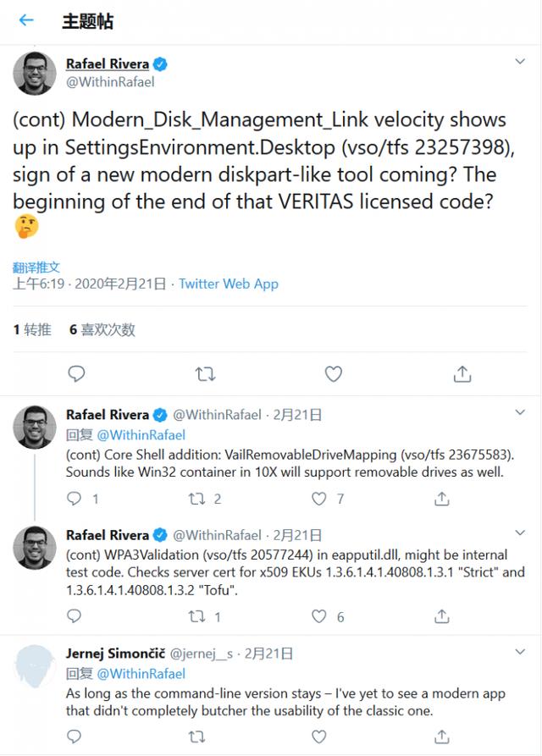Screen dimensions: 542x756
Task: Go back using the blue arrow
Action: click(x=26, y=20)
